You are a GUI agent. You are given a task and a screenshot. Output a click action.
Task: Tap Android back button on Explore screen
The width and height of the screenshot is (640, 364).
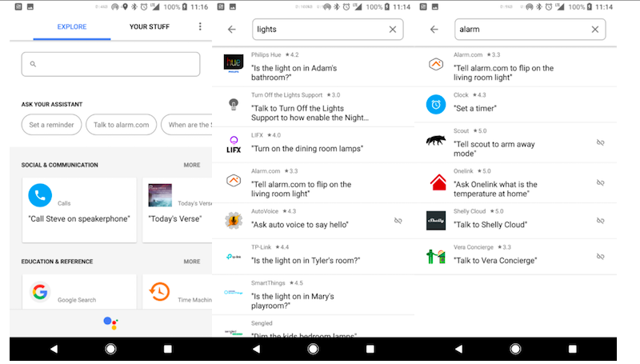[x=54, y=349]
